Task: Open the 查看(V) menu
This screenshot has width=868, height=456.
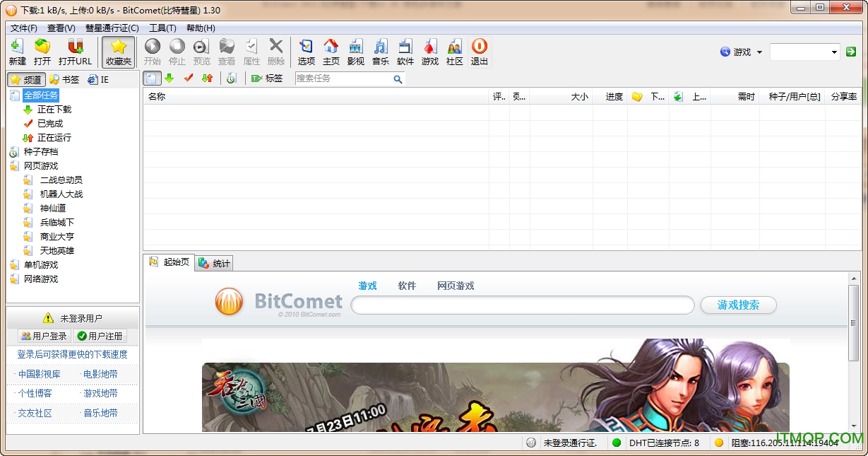Action: 61,28
